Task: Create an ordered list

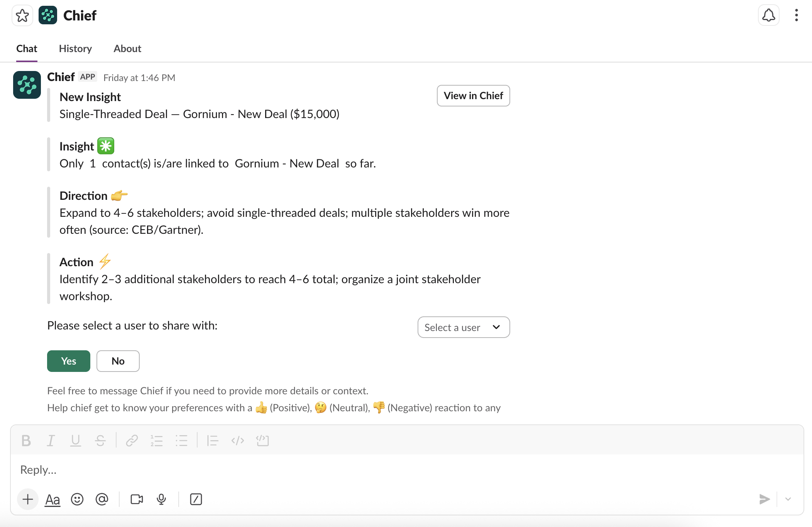Action: pyautogui.click(x=157, y=440)
